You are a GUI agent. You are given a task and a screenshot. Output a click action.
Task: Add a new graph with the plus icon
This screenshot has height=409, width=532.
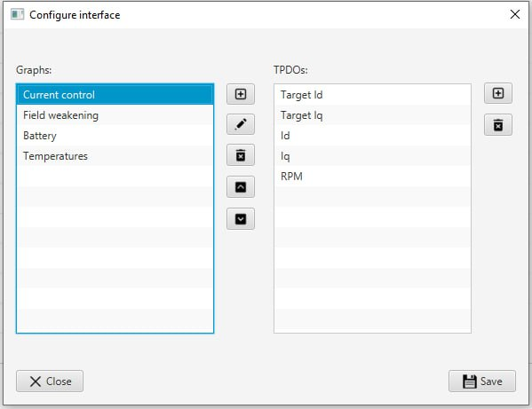click(241, 94)
